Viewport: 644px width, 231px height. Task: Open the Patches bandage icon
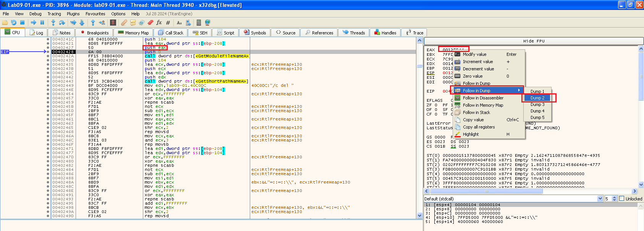[124, 23]
